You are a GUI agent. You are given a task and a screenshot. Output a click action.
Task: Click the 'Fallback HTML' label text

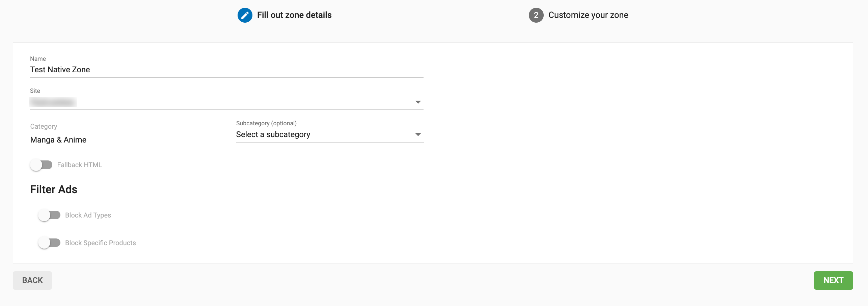(79, 165)
